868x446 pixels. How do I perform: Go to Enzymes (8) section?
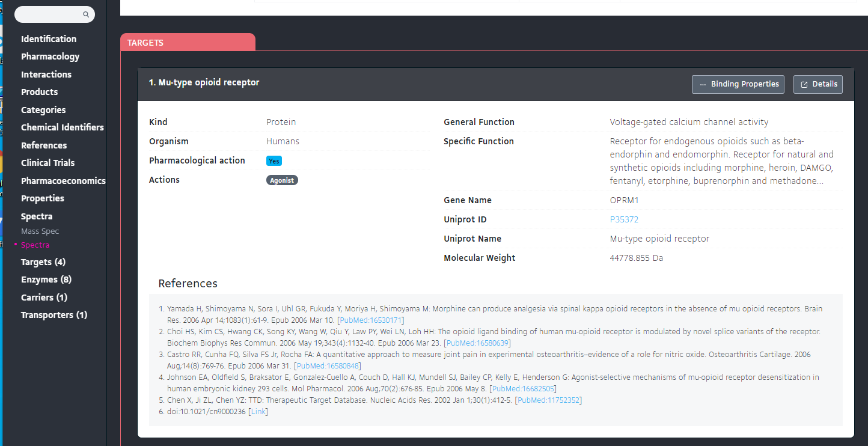pos(46,280)
